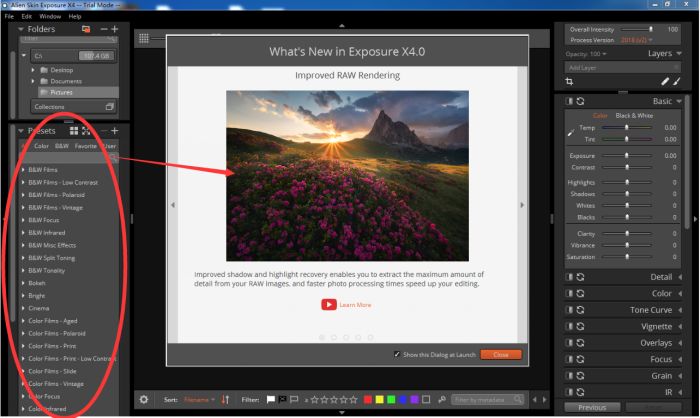Expand Presets panel with fullscreen icon
This screenshot has height=418, width=700.
[86, 131]
